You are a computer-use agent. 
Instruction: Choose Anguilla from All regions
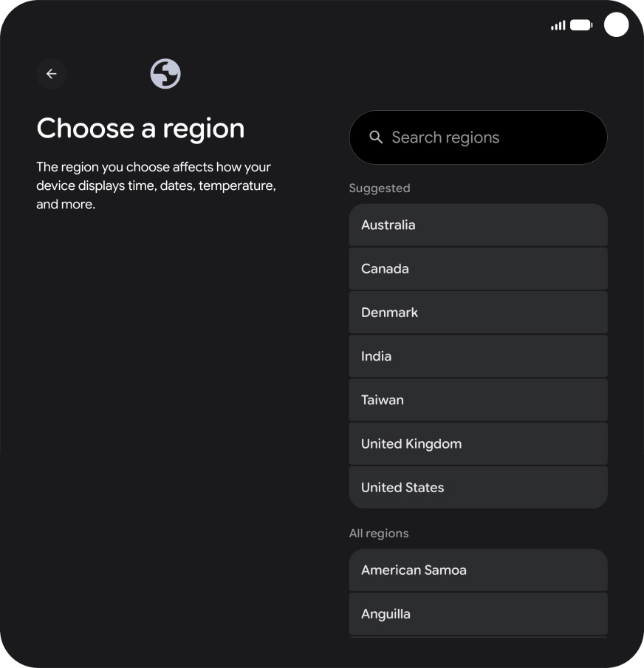pos(478,613)
